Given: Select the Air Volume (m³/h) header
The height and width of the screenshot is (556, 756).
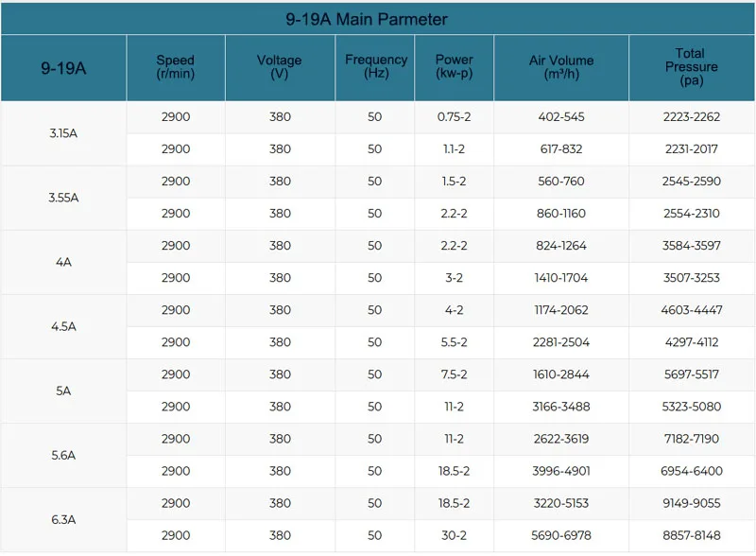Looking at the screenshot, I should tap(561, 67).
